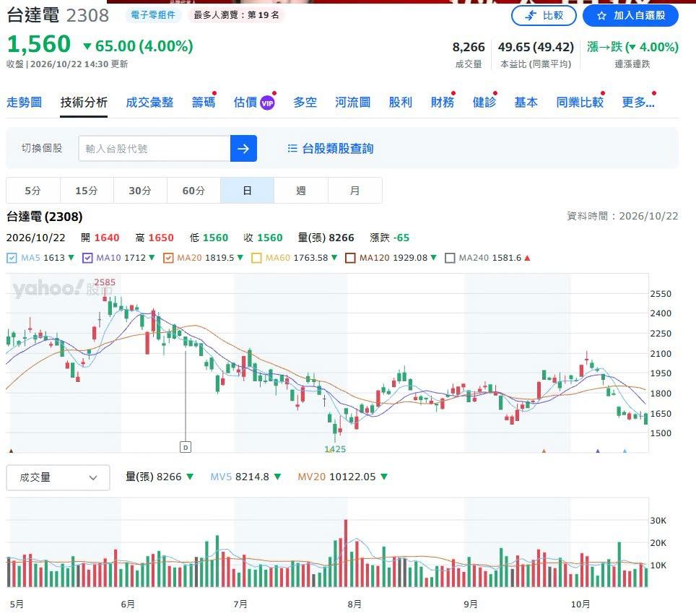Click the blue arrow search button
The width and height of the screenshot is (696, 616).
pos(243,148)
